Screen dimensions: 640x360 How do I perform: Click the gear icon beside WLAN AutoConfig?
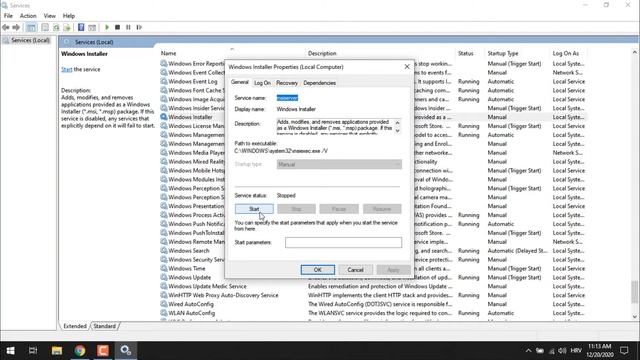coord(164,313)
